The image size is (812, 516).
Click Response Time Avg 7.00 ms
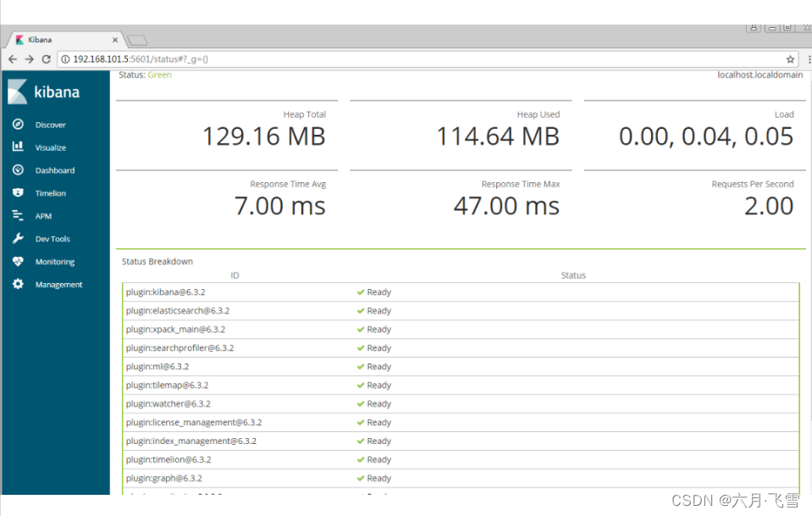pos(280,206)
